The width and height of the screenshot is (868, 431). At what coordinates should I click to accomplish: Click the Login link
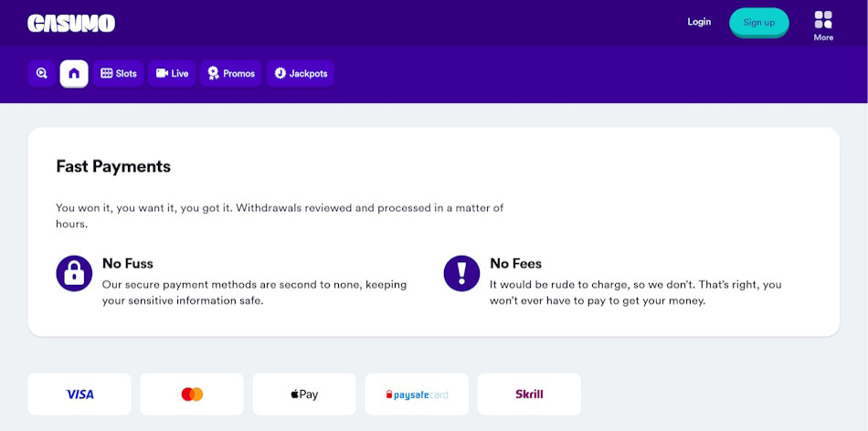tap(699, 22)
